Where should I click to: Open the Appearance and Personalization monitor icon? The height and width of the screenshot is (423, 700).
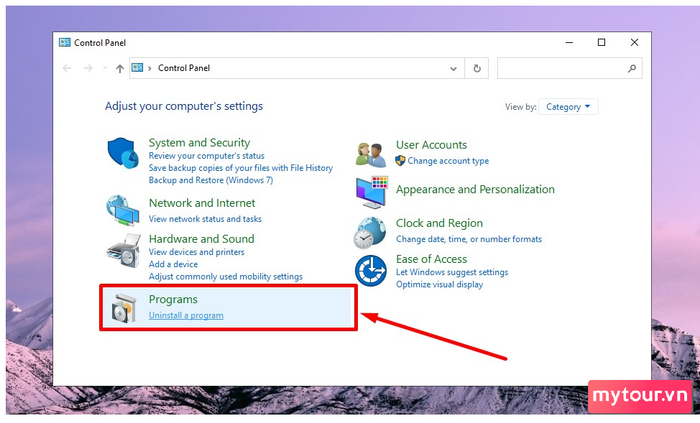coord(371,192)
